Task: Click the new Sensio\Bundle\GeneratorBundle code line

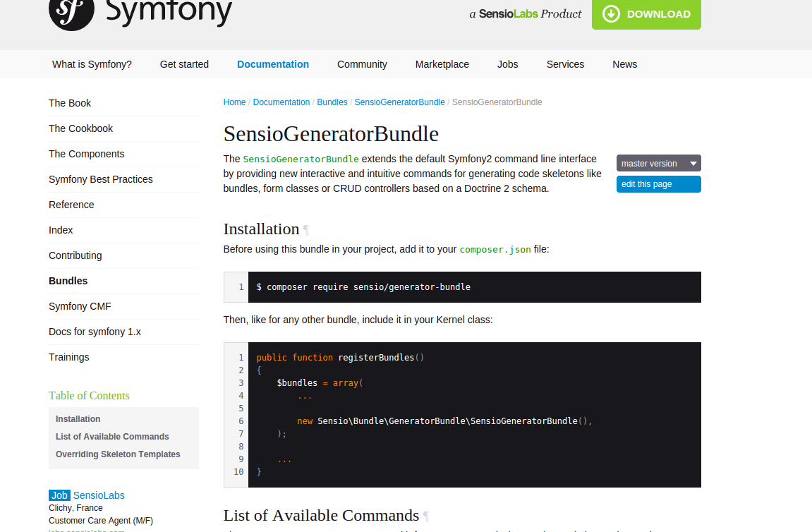Action: tap(444, 421)
